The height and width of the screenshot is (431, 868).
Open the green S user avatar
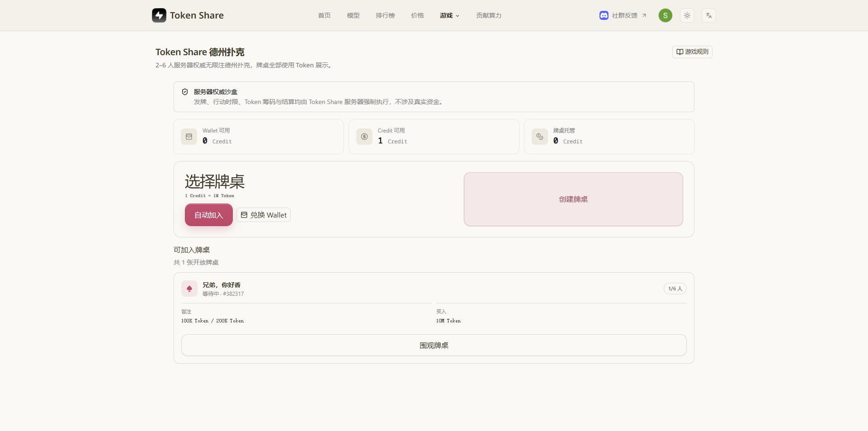pyautogui.click(x=665, y=15)
